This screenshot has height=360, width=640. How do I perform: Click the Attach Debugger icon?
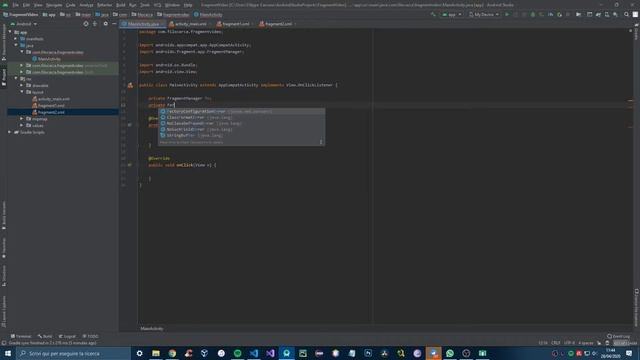click(x=560, y=15)
